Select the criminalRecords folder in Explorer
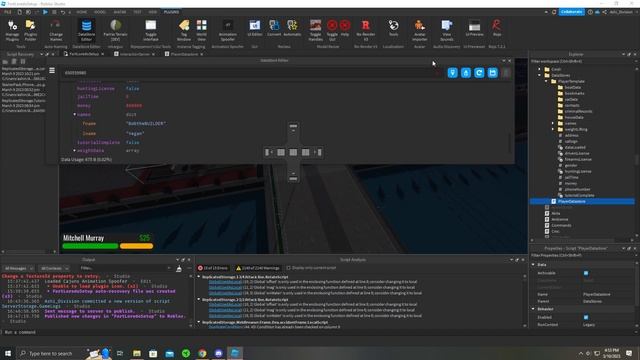 click(578, 111)
